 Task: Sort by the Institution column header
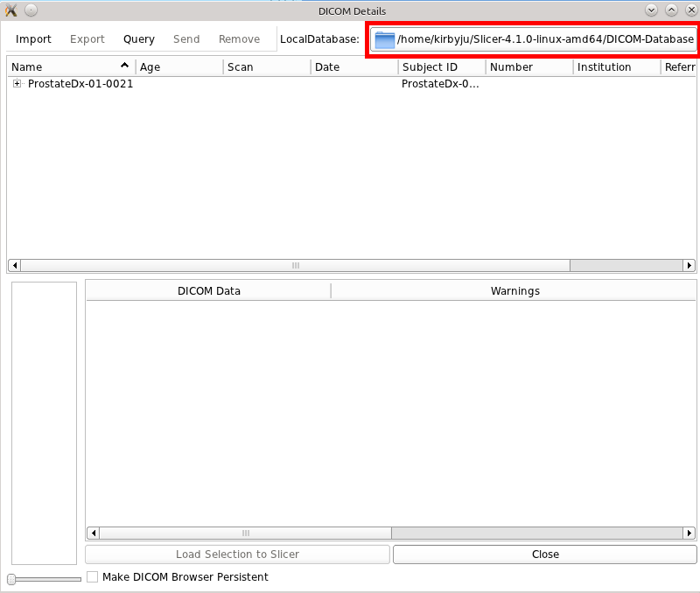(617, 67)
